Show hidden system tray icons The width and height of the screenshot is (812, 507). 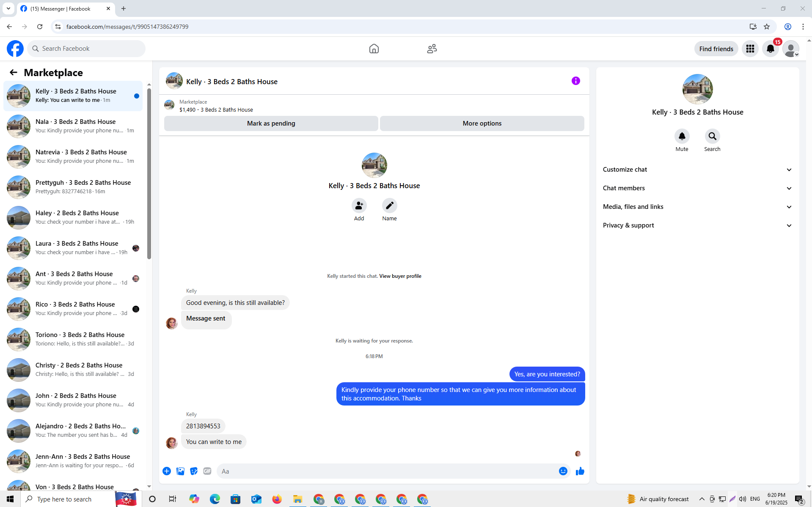coord(702,499)
